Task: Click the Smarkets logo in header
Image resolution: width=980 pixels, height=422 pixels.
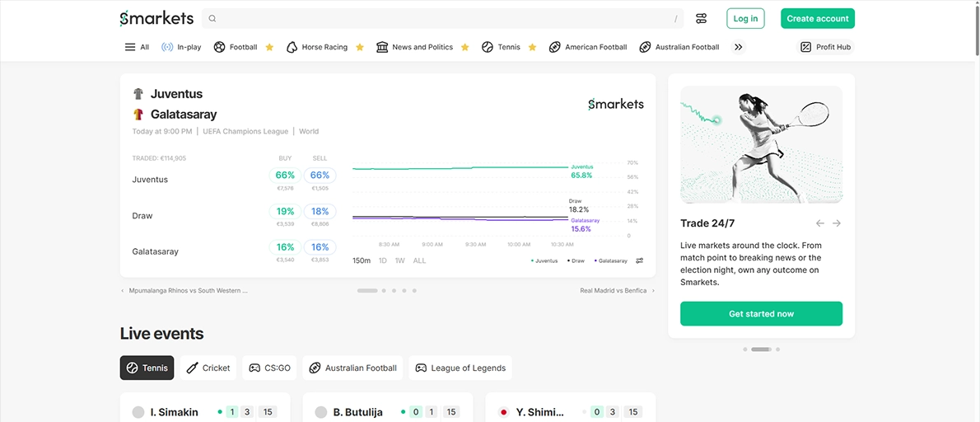Action: click(156, 18)
